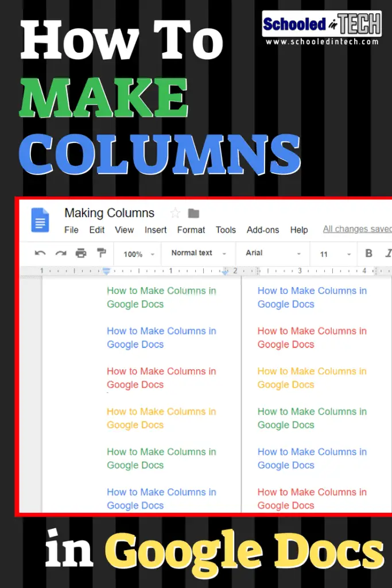
Task: Print the document with printer icon
Action: [81, 253]
